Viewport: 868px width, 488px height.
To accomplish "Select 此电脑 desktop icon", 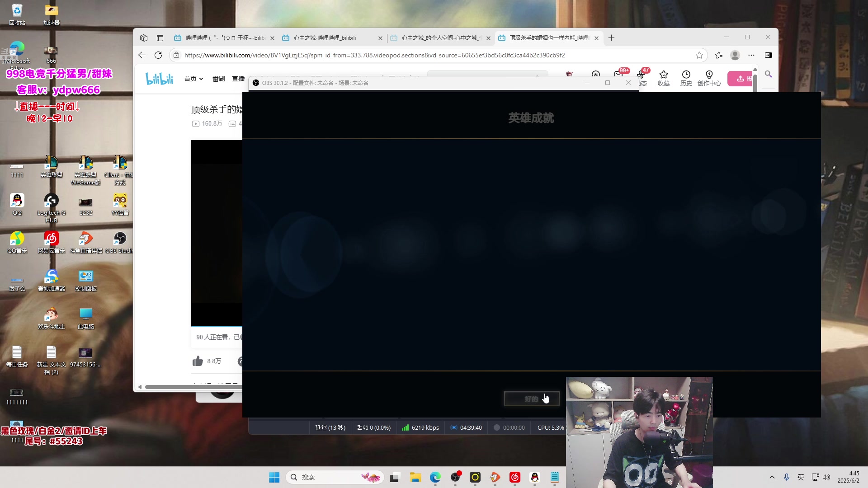I will tap(86, 318).
